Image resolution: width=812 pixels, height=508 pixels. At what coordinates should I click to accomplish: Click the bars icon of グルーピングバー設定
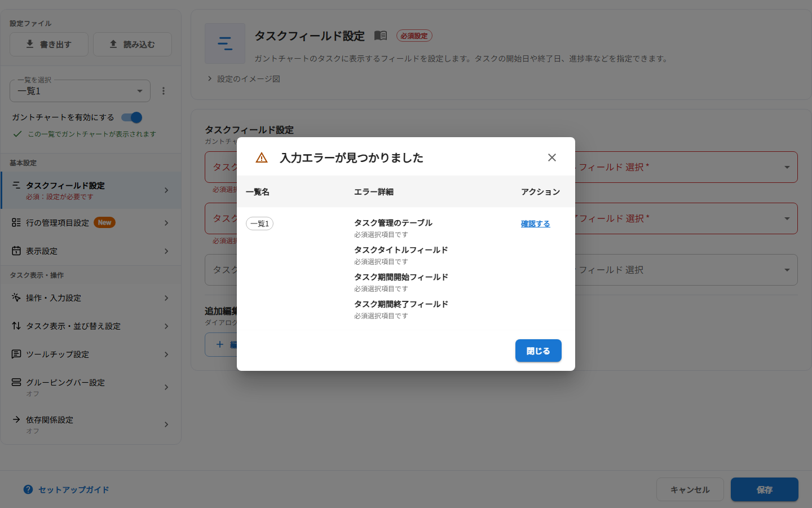click(16, 382)
